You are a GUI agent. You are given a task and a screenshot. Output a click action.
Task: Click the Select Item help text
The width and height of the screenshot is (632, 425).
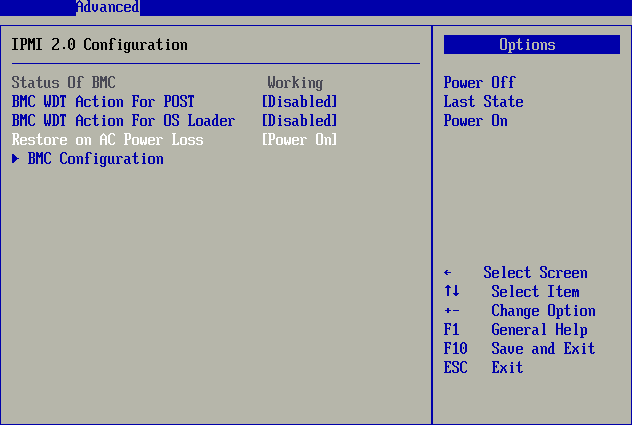click(535, 292)
